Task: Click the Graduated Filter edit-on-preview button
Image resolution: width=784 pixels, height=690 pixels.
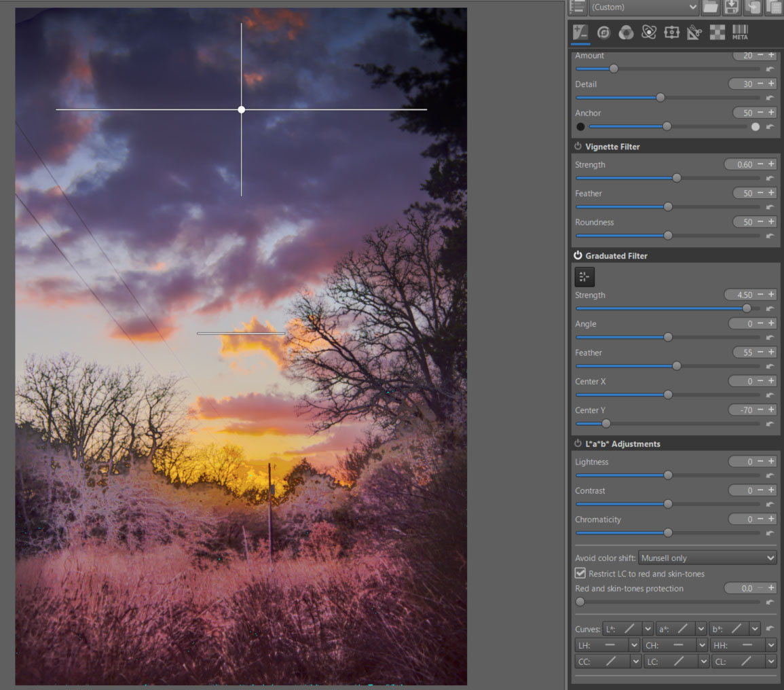Action: tap(584, 276)
